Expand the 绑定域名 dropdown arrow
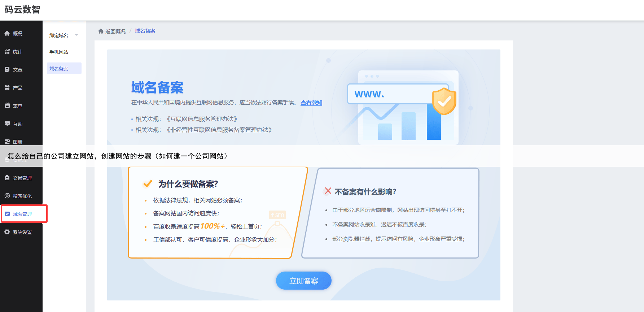Viewport: 644px width, 312px height. point(76,35)
